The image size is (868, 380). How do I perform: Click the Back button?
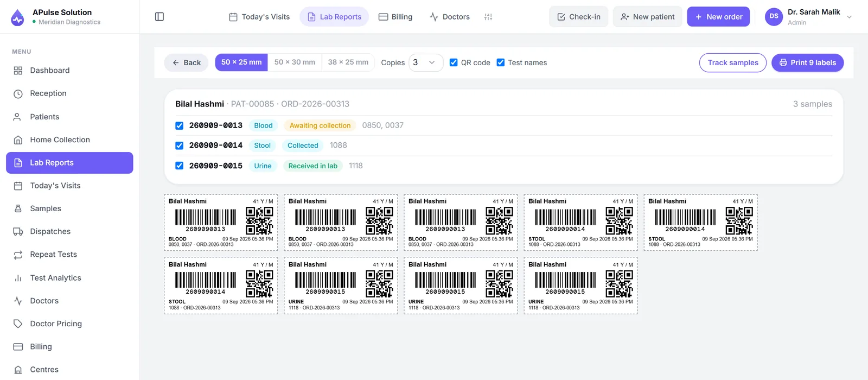187,62
